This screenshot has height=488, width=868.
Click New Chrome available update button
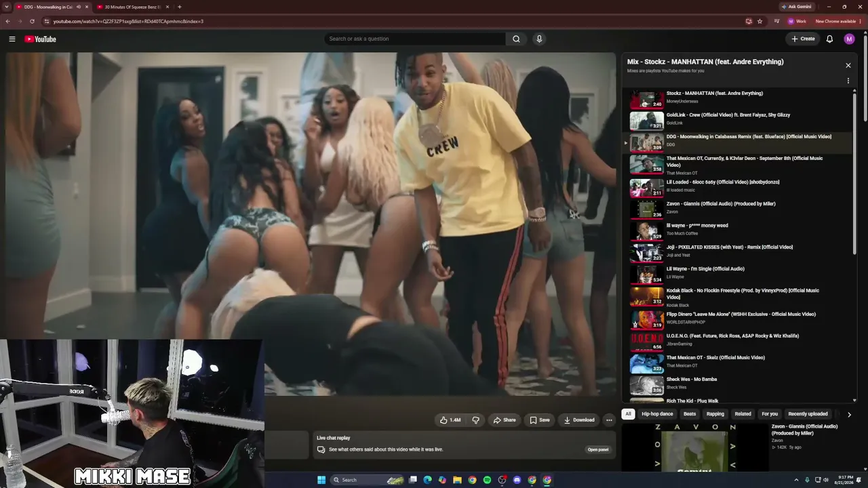(x=838, y=21)
